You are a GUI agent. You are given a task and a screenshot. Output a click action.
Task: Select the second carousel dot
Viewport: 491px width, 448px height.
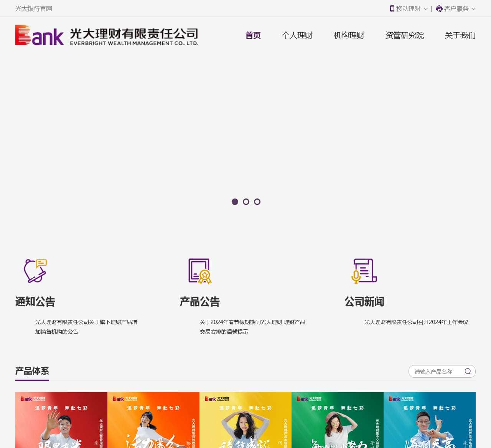(x=246, y=202)
